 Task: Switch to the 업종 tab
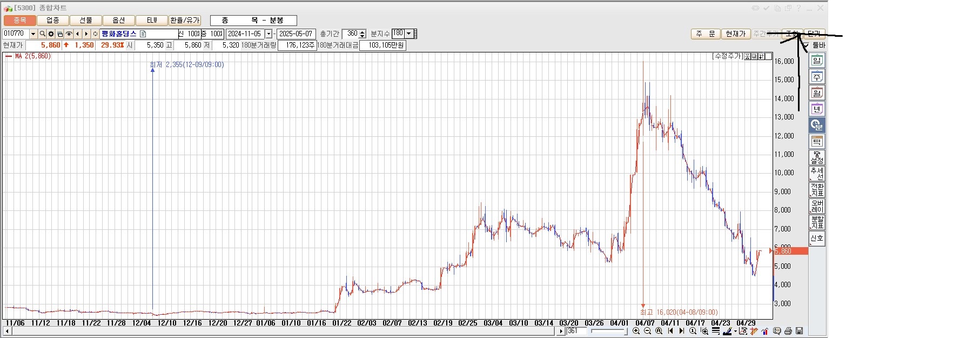53,20
